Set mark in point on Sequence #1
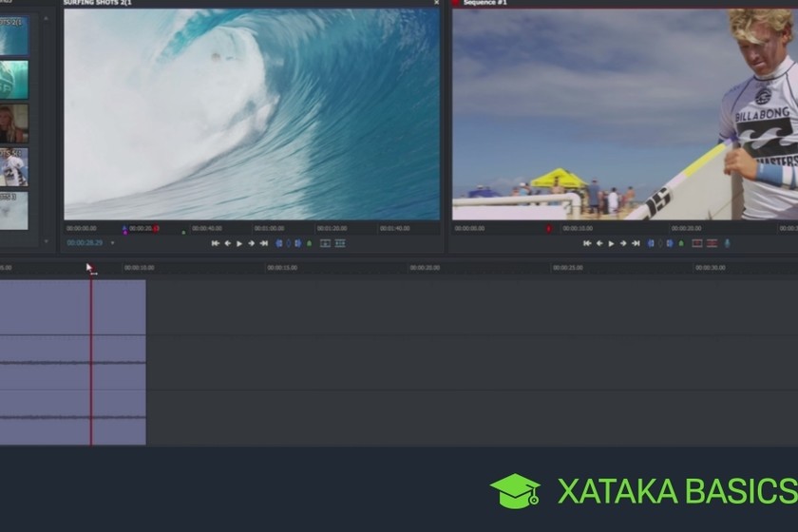 click(651, 243)
